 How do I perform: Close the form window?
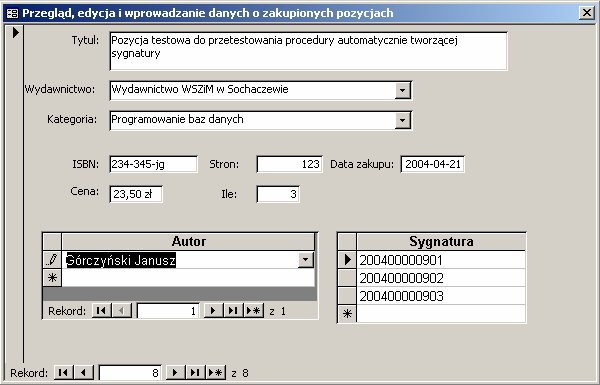587,13
